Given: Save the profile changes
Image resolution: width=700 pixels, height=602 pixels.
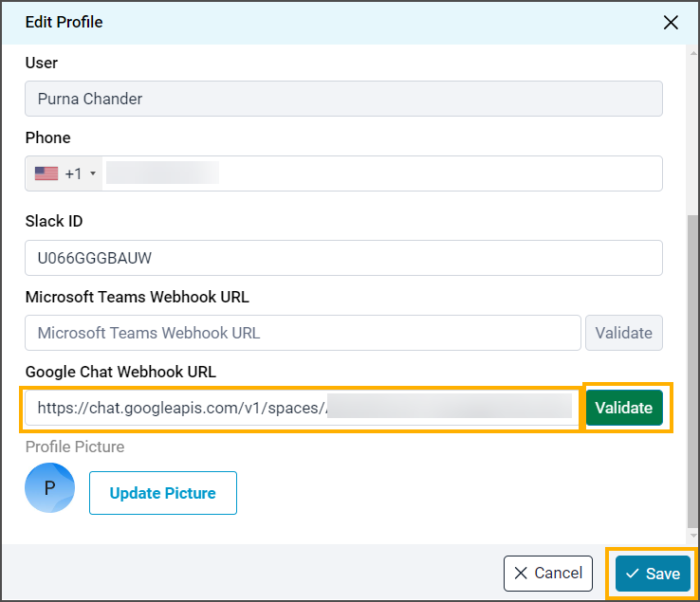Looking at the screenshot, I should click(x=653, y=574).
